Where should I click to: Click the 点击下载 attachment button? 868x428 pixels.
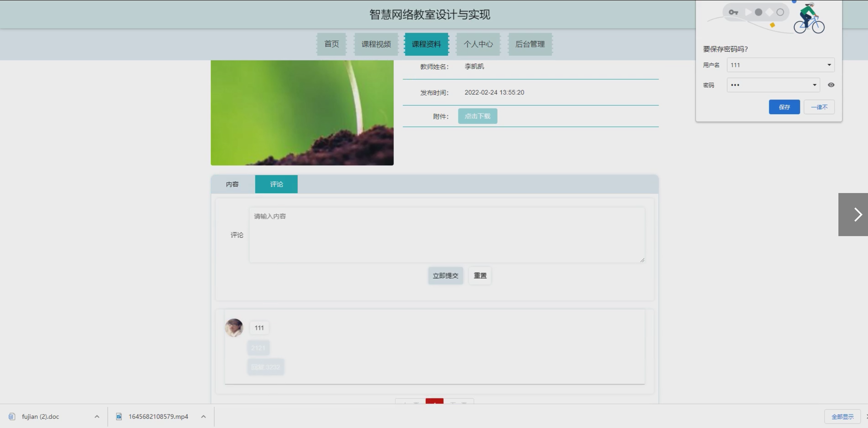[x=477, y=116]
